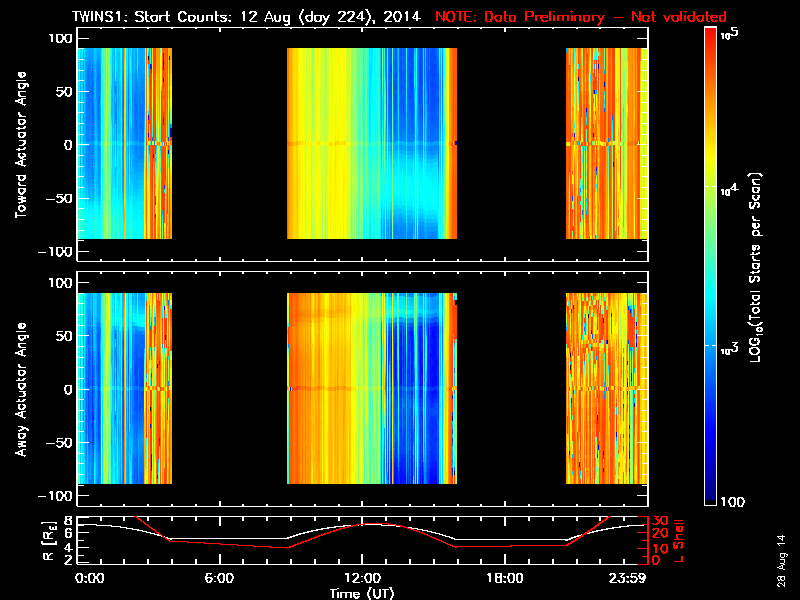The width and height of the screenshot is (800, 600).
Task: Click the plot title "TWINS1: Start Counts"
Action: click(x=154, y=17)
